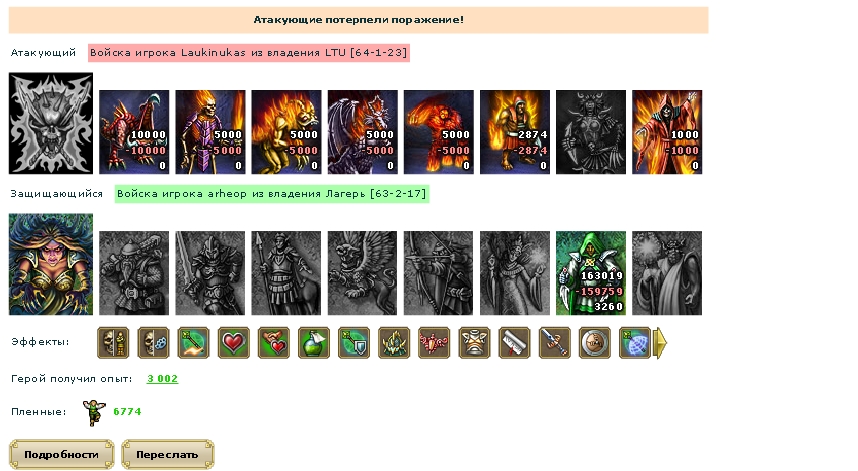Click the white armor breastplate effect icon
This screenshot has width=858, height=471.
pos(474,343)
